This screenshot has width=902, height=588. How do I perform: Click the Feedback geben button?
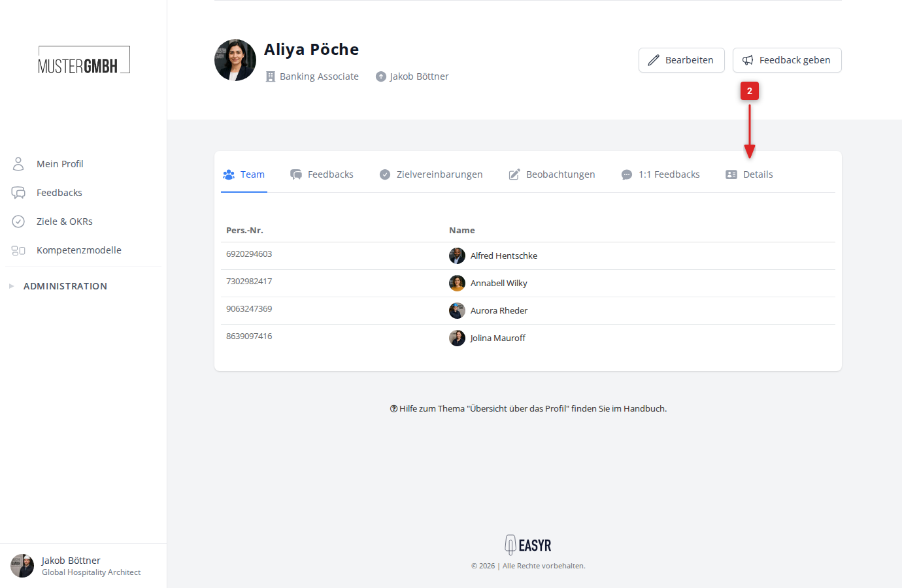[787, 60]
